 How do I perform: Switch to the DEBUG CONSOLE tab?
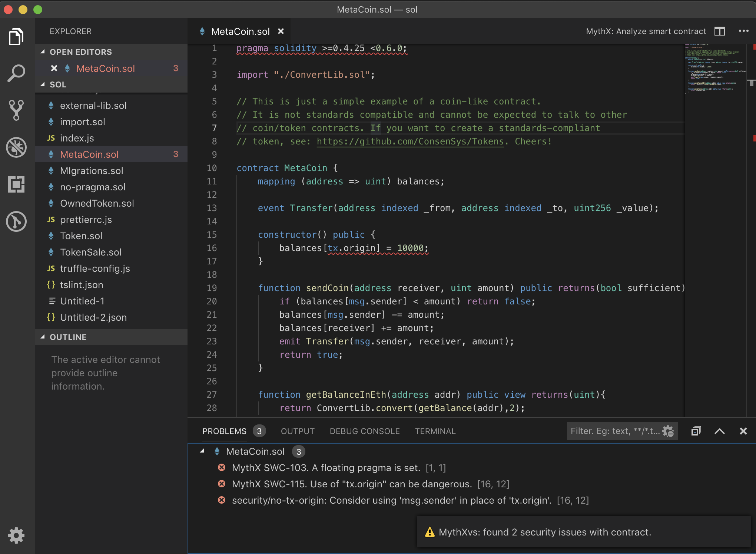point(365,431)
